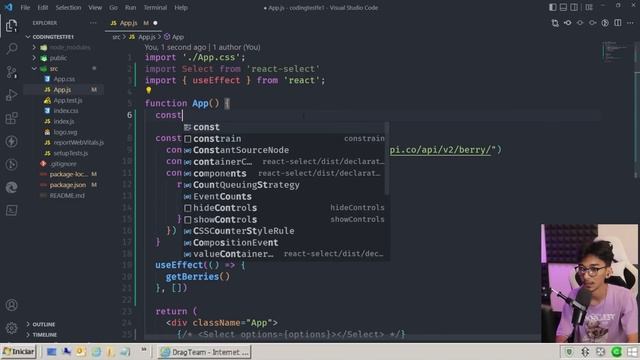The image size is (640, 360).
Task: Choose 'CompositionEvent' suggestion
Action: tap(284, 242)
